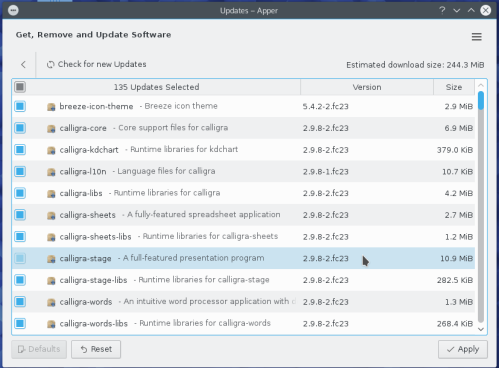Maximize window with up chevron

pyautogui.click(x=471, y=10)
